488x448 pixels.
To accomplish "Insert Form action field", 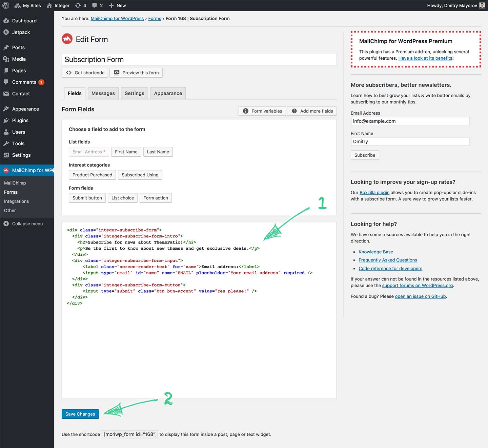I will pyautogui.click(x=156, y=198).
